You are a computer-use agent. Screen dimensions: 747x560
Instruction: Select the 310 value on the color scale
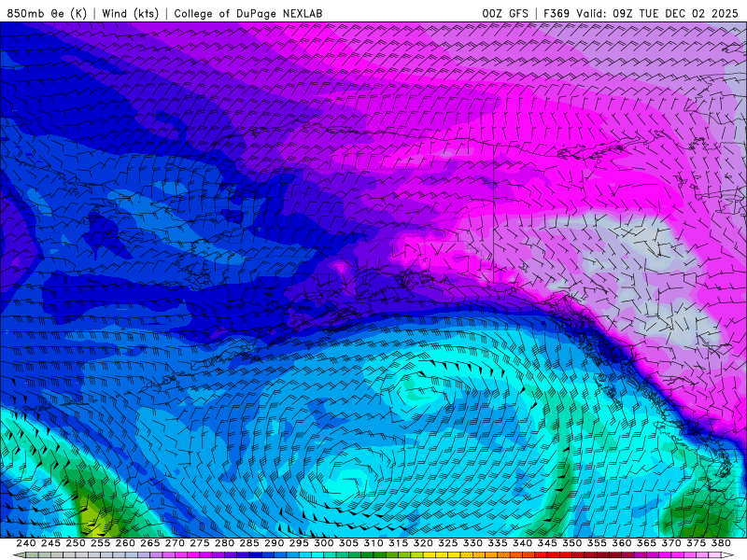click(373, 543)
